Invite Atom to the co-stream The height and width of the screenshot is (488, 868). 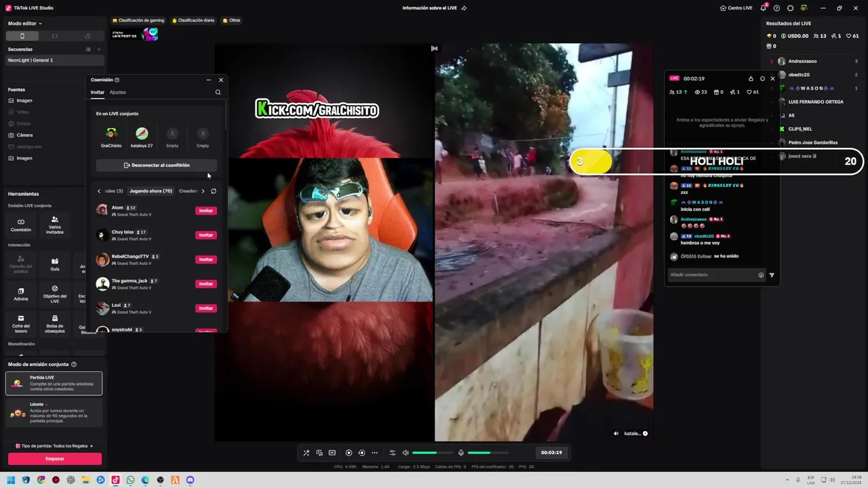tap(206, 211)
